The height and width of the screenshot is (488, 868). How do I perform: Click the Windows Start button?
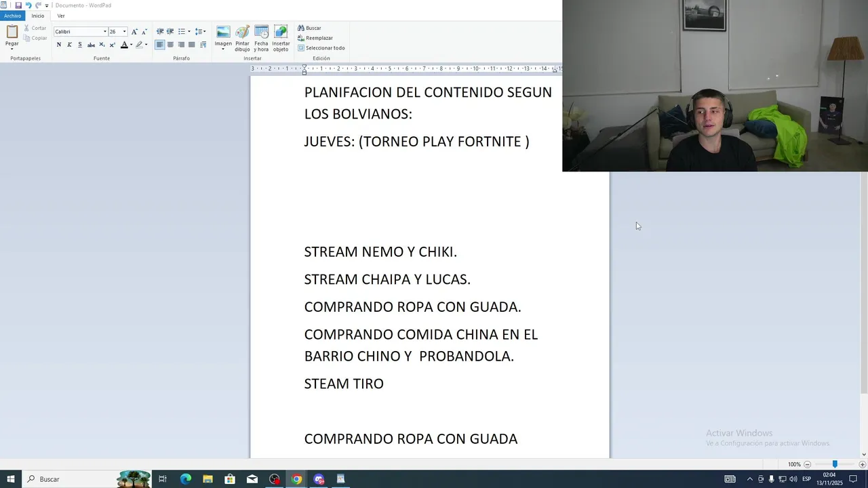click(x=11, y=479)
